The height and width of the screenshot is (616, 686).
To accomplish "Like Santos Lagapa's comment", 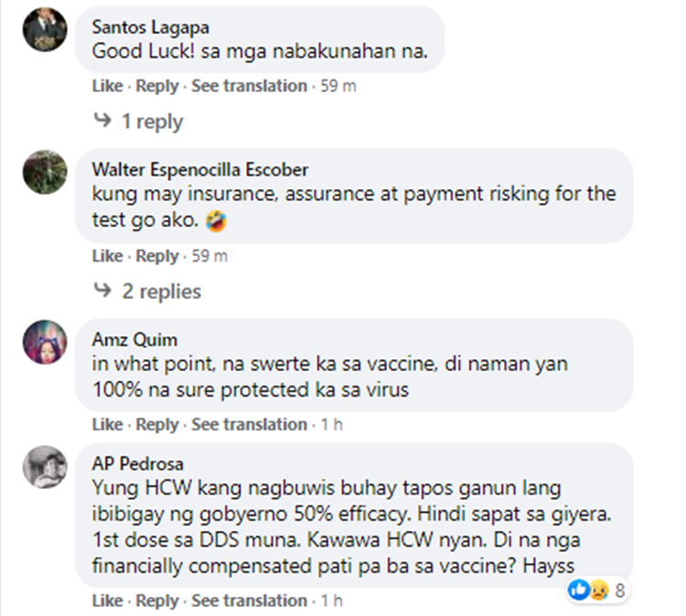I will point(107,86).
